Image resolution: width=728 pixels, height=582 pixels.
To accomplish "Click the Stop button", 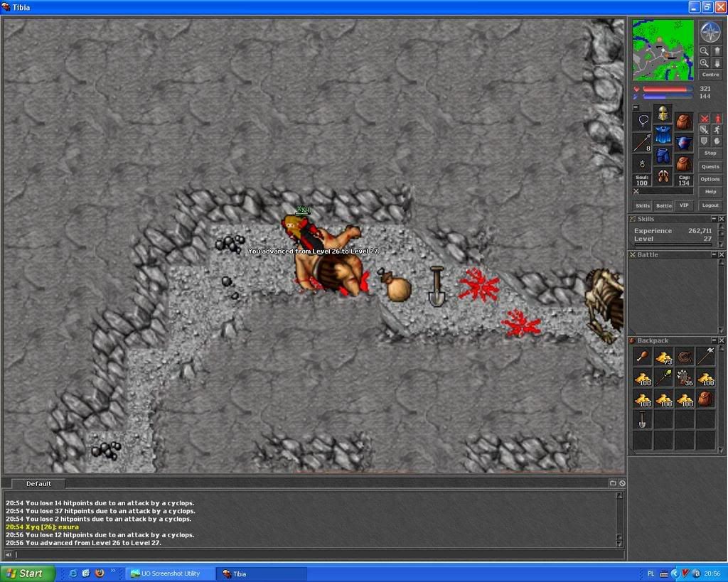I will 710,153.
